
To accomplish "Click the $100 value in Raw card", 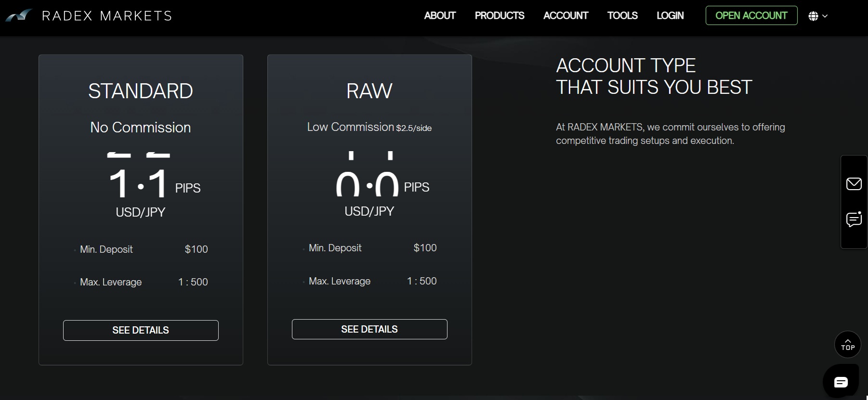I will coord(425,248).
